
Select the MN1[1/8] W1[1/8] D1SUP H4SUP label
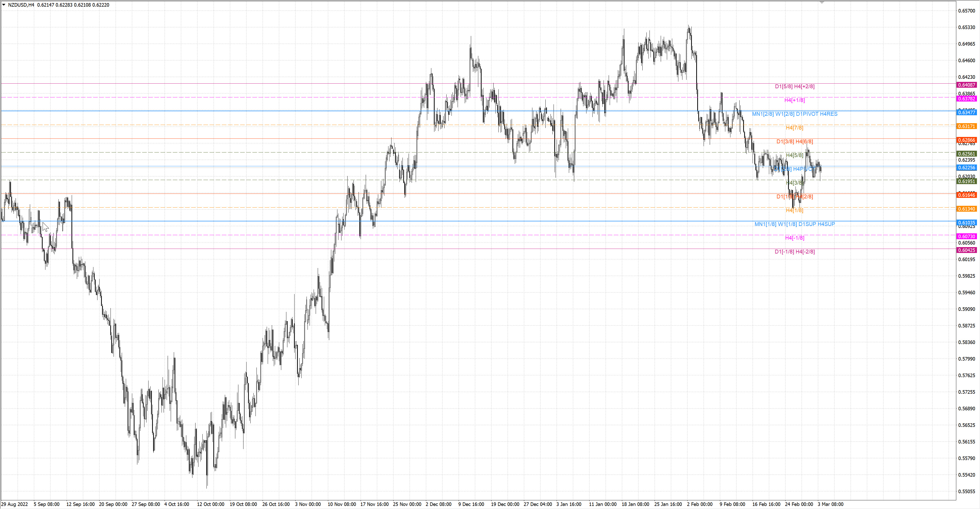pyautogui.click(x=794, y=224)
